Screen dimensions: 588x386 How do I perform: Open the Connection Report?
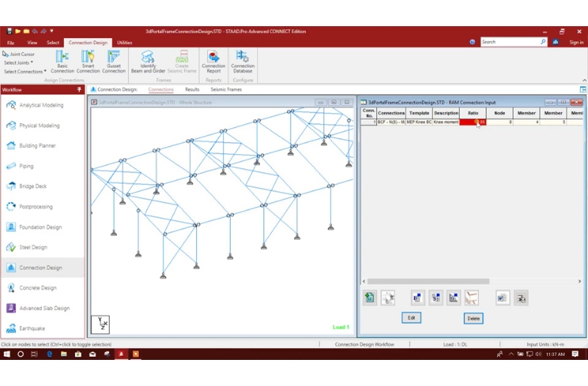[213, 62]
